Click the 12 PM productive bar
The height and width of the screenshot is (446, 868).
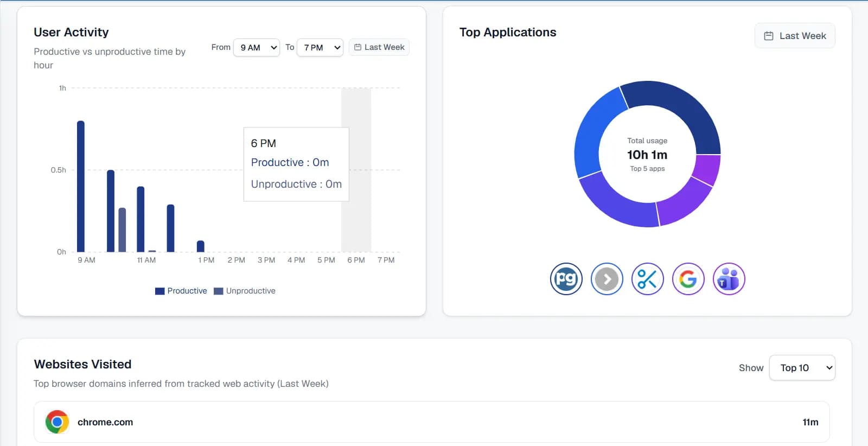170,228
